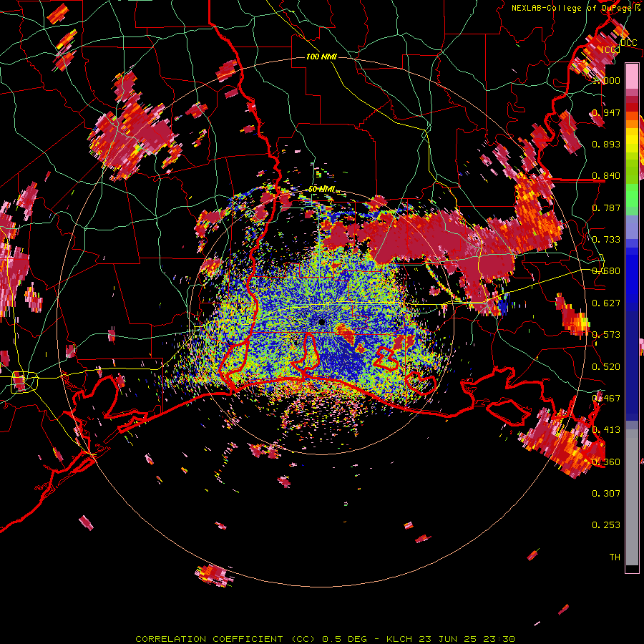
Task: Click the 0.840 color scale label
Action: 606,176
